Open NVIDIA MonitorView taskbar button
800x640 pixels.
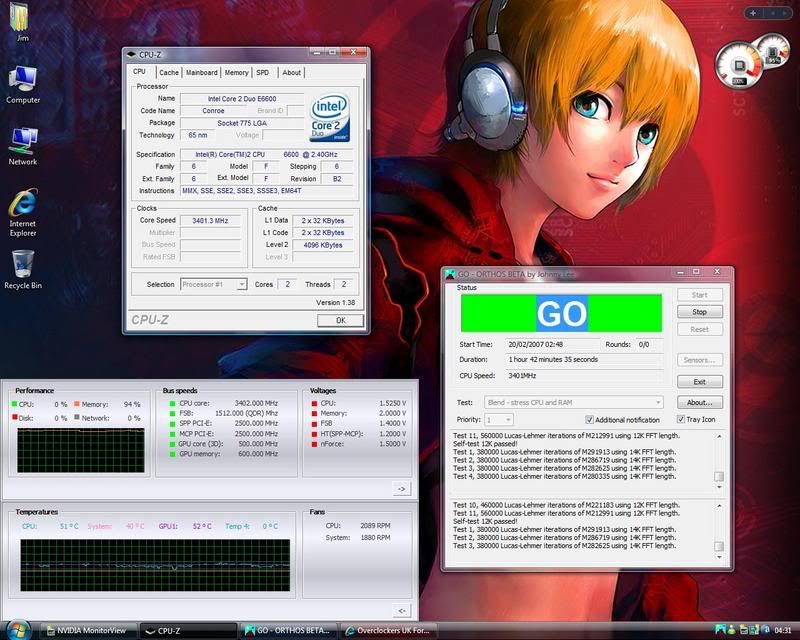pyautogui.click(x=87, y=631)
